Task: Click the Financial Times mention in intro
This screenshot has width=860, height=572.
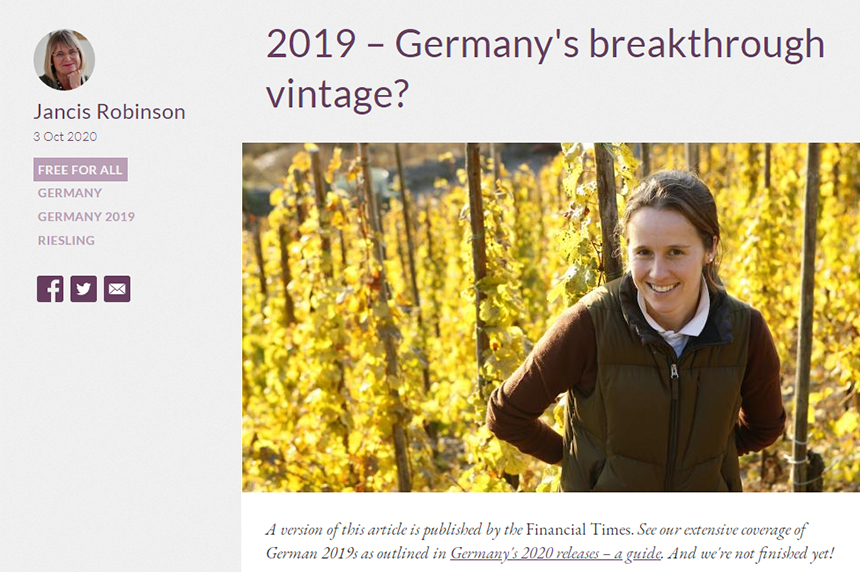Action: (579, 530)
